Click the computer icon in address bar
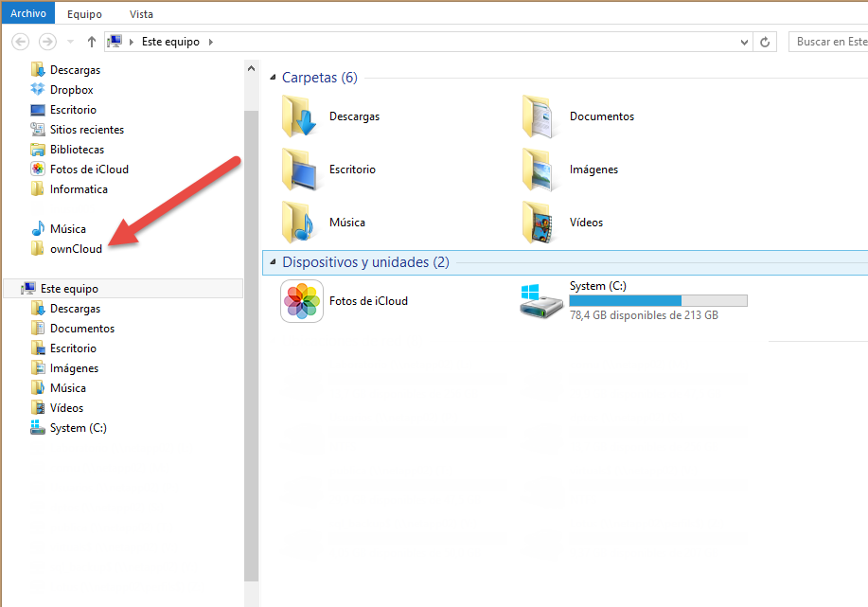 point(115,41)
